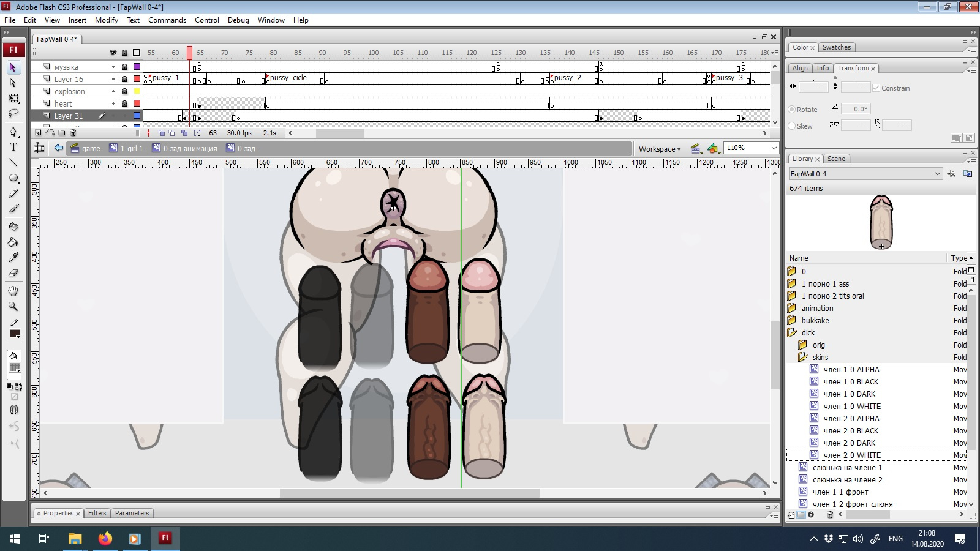Select the Line tool
Screen dimensions: 980x551
tap(13, 163)
